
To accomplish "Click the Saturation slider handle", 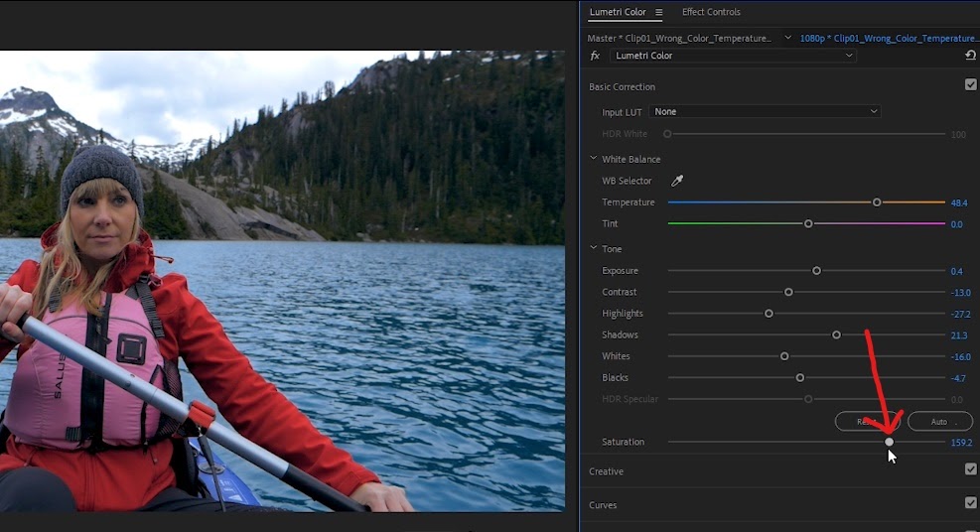I will coord(889,442).
